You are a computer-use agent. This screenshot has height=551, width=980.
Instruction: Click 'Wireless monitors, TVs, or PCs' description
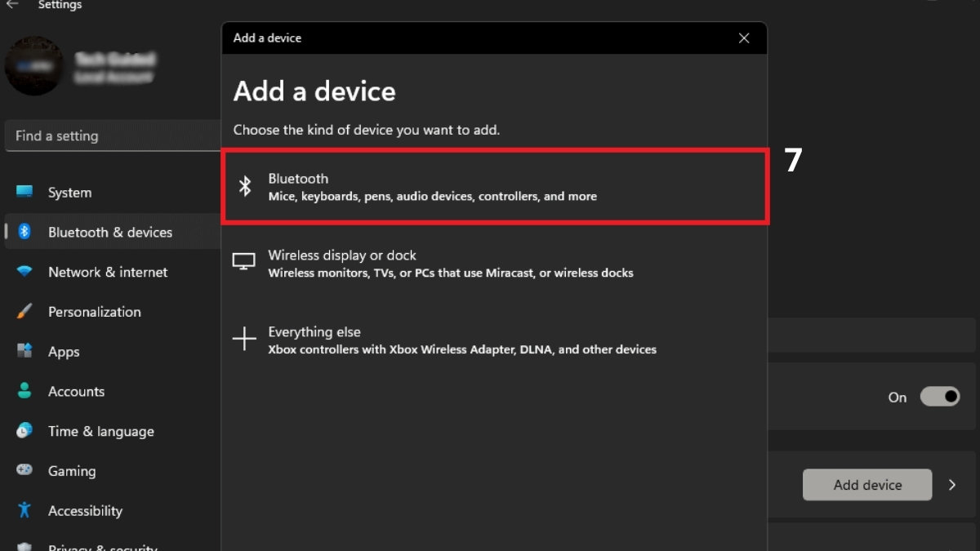click(451, 273)
